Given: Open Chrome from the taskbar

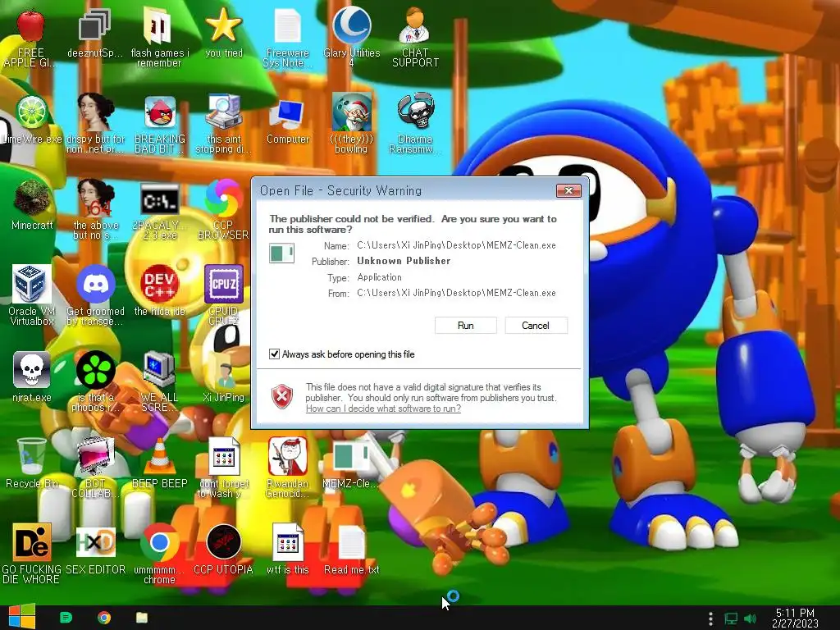Looking at the screenshot, I should click(x=104, y=618).
